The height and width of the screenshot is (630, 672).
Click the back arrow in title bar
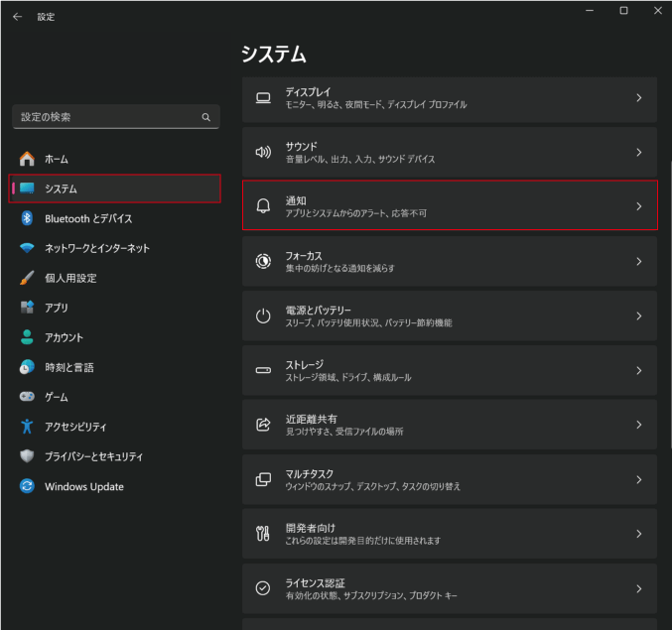pos(17,17)
